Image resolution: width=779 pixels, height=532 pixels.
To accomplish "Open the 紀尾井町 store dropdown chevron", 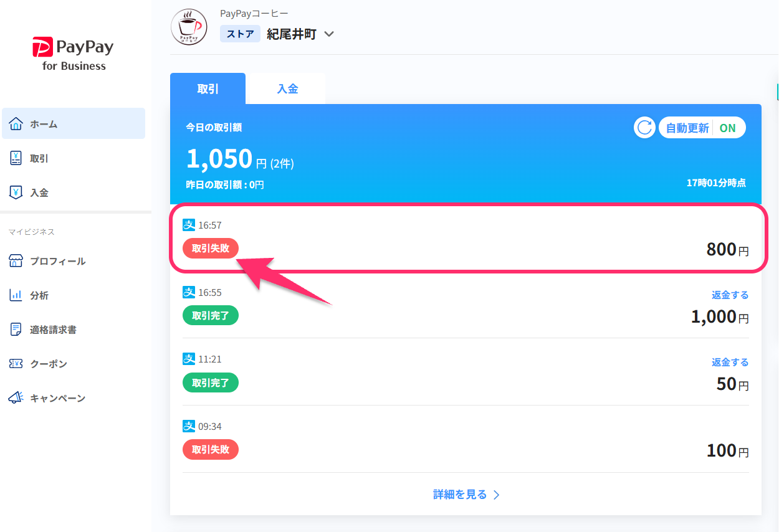I will coord(329,34).
